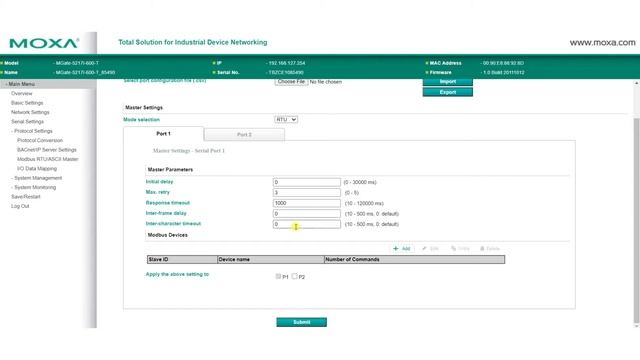Click the Number of Commands column header

click(414, 260)
